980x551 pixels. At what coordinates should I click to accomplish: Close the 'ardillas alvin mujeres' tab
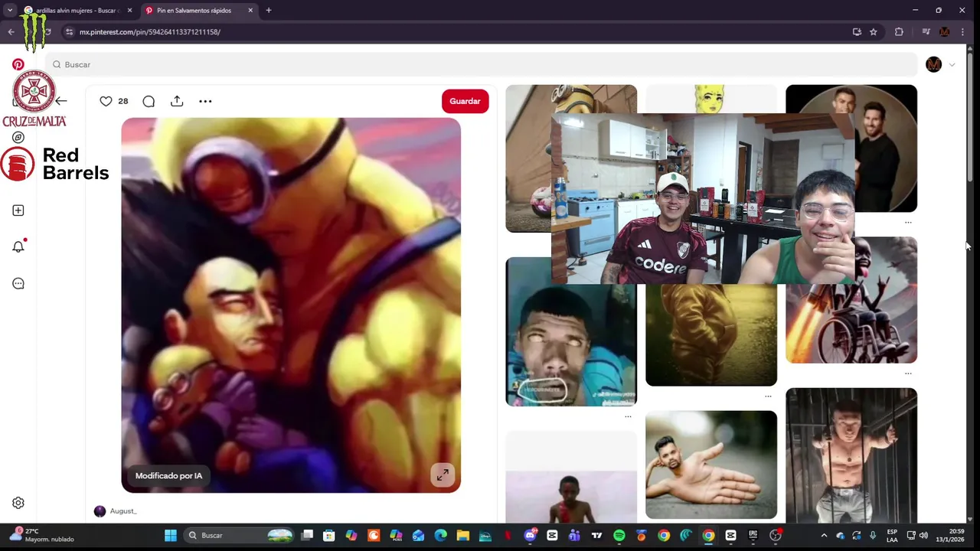[x=129, y=11]
